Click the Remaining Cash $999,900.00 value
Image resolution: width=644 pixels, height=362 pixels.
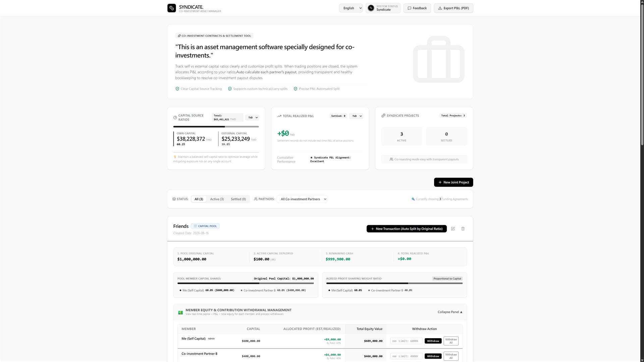click(x=338, y=259)
